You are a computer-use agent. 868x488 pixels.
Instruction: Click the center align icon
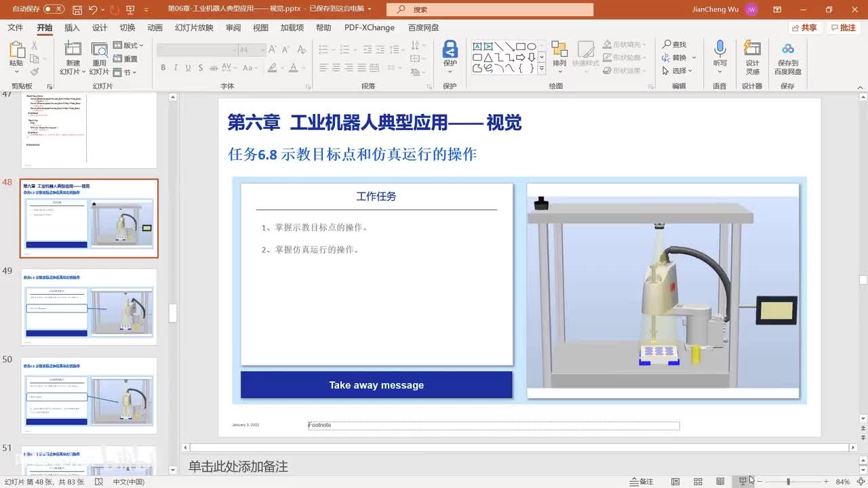[x=336, y=68]
